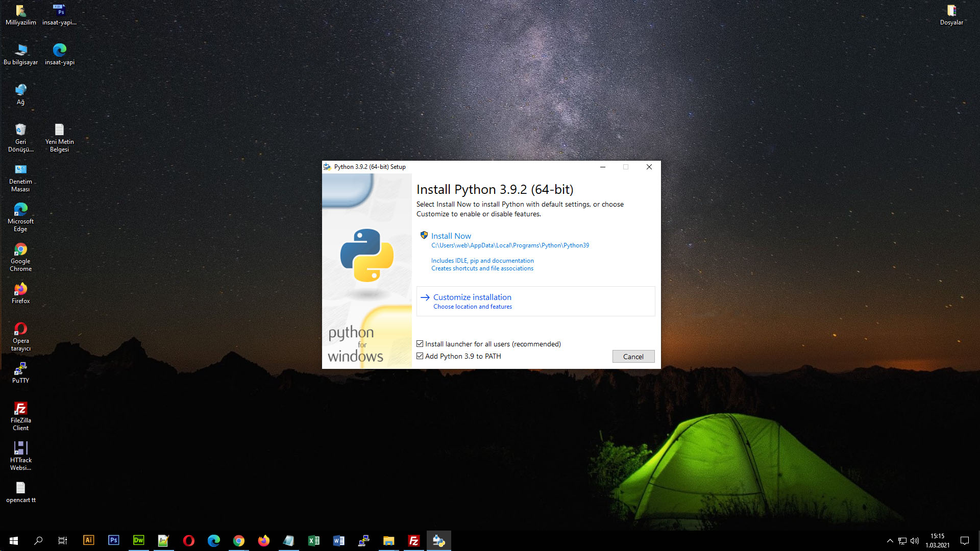This screenshot has width=980, height=551.
Task: Select the opencart tt file on desktop
Action: click(x=20, y=492)
